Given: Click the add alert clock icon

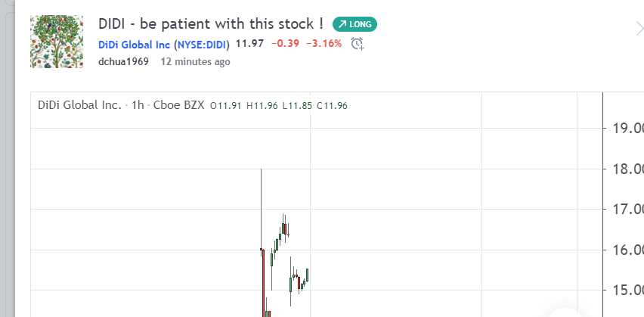Looking at the screenshot, I should [x=358, y=44].
